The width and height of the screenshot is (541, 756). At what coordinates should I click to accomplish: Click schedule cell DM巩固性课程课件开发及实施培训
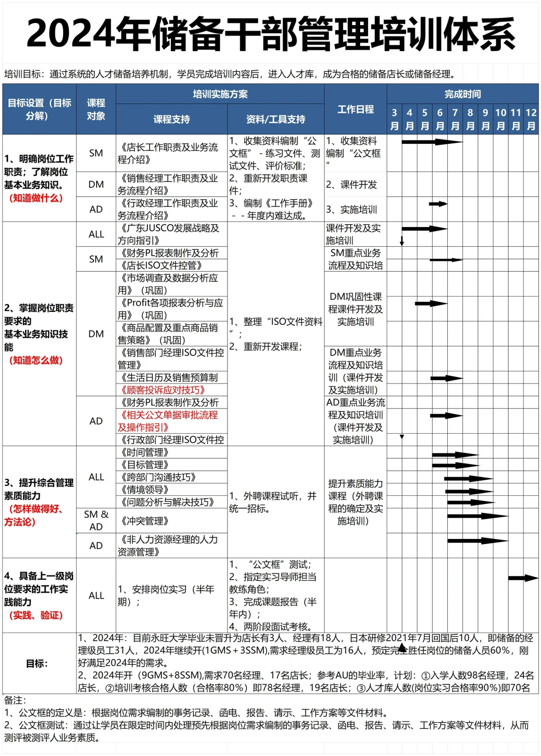(x=356, y=309)
